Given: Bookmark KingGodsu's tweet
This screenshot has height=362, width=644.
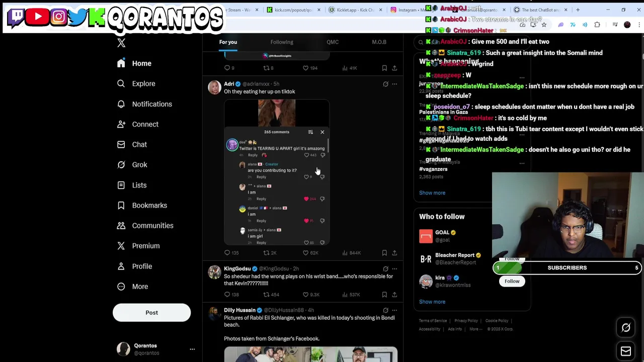Looking at the screenshot, I should point(384,295).
